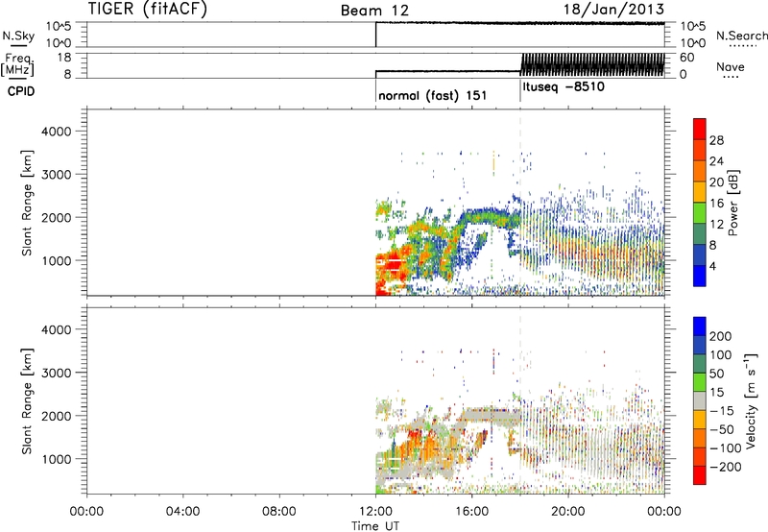768x532 pixels.
Task: Click the -15 label on Velocity colorbar
Action: click(722, 411)
